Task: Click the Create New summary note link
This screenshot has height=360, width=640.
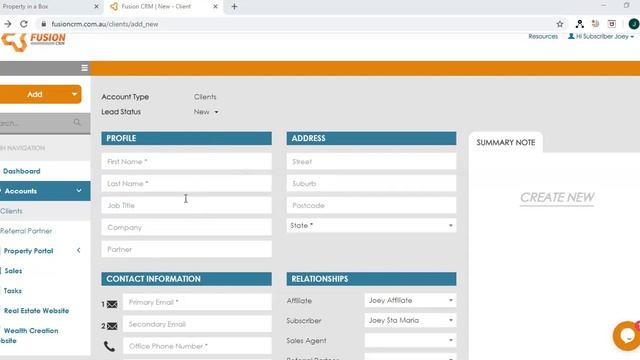Action: pyautogui.click(x=557, y=198)
